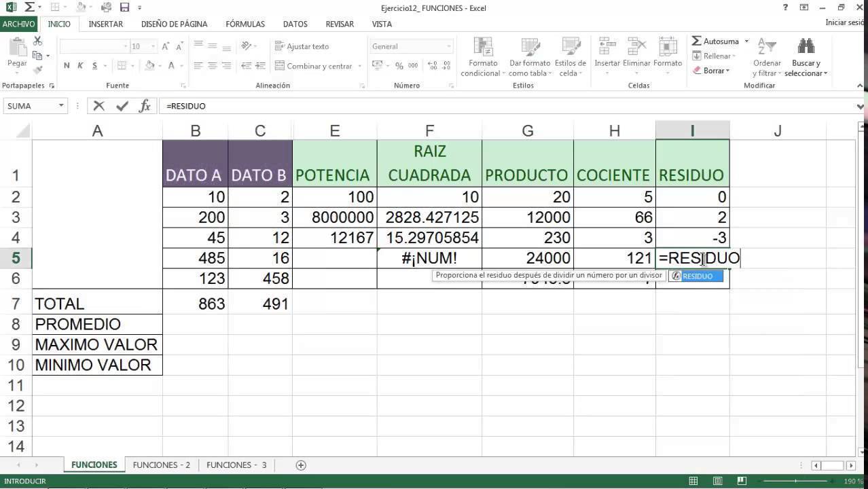Screen dimensions: 868x489
Task: Open the Autosuma dropdown arrow
Action: pos(746,41)
